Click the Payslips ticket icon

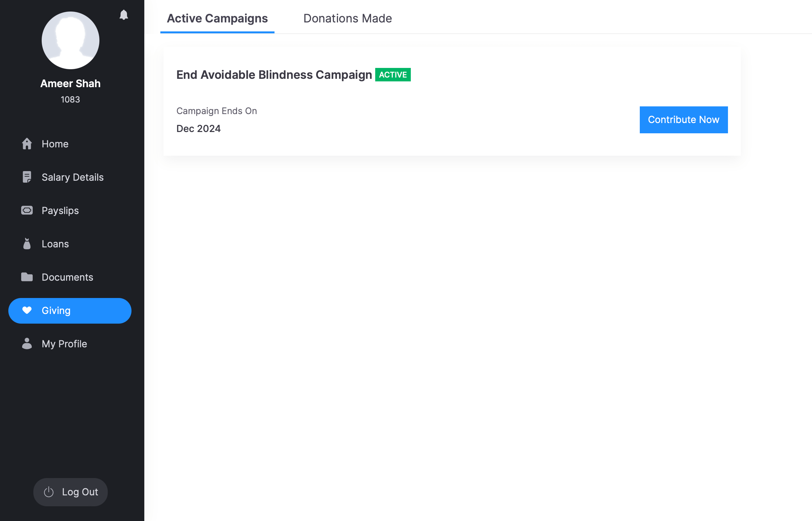27,211
